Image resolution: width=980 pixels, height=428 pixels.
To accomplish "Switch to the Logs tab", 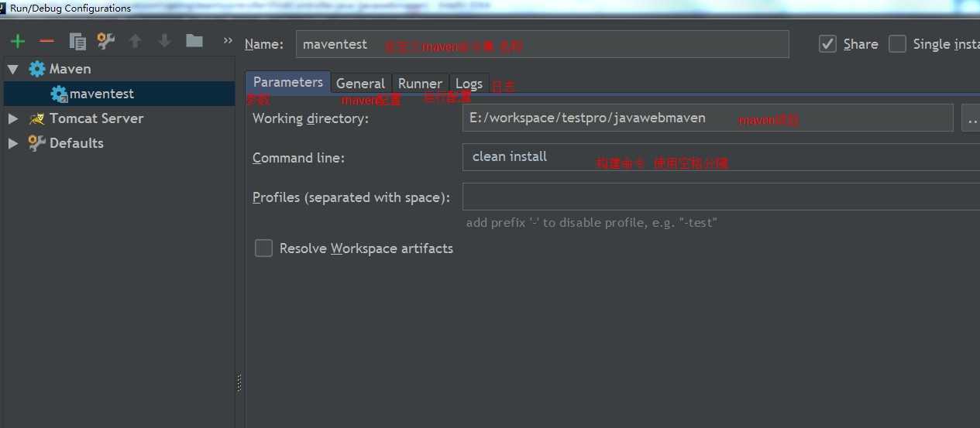I will click(469, 83).
